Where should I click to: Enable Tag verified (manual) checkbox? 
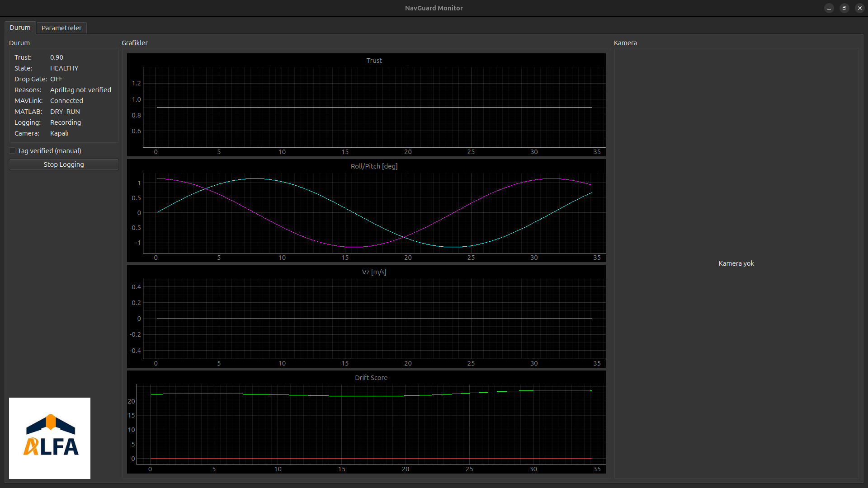pos(13,151)
